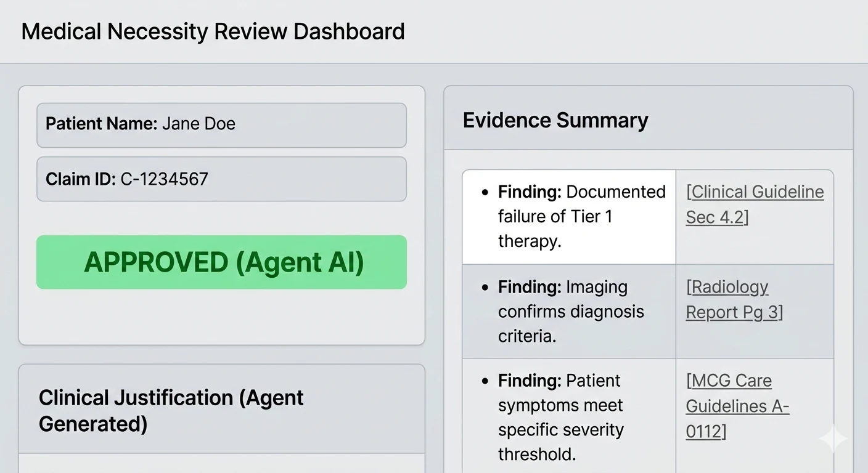Click the citation column of the severity finding
Image resolution: width=868 pixels, height=473 pixels.
point(755,406)
